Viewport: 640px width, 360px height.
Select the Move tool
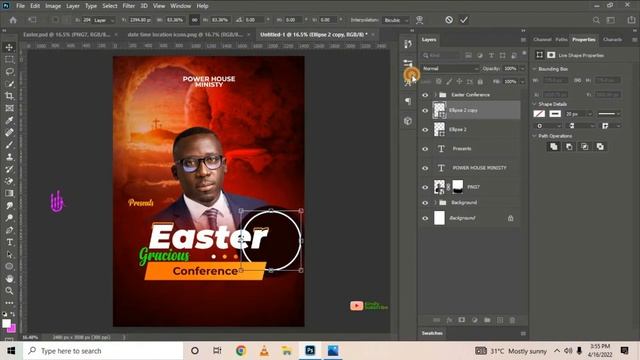(x=9, y=47)
